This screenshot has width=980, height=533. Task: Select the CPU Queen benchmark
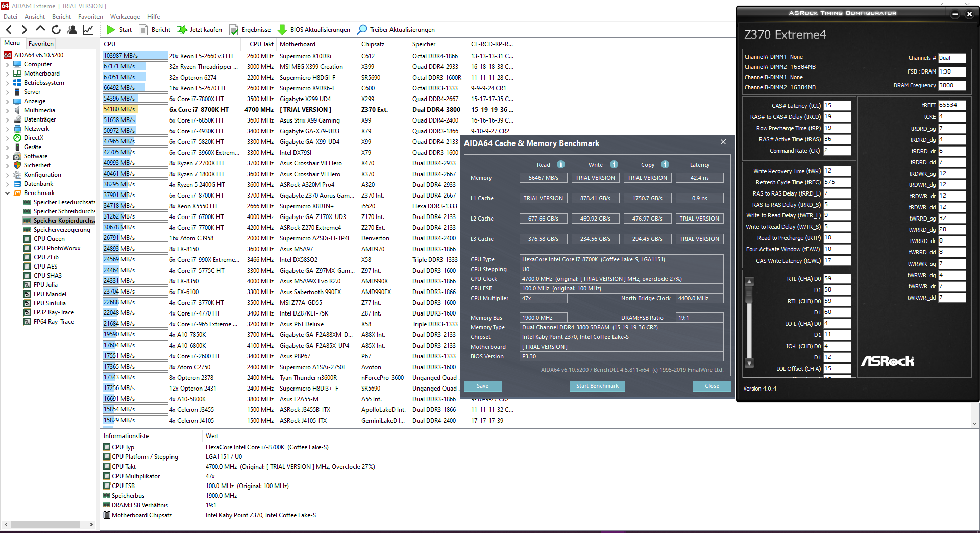[x=49, y=239]
